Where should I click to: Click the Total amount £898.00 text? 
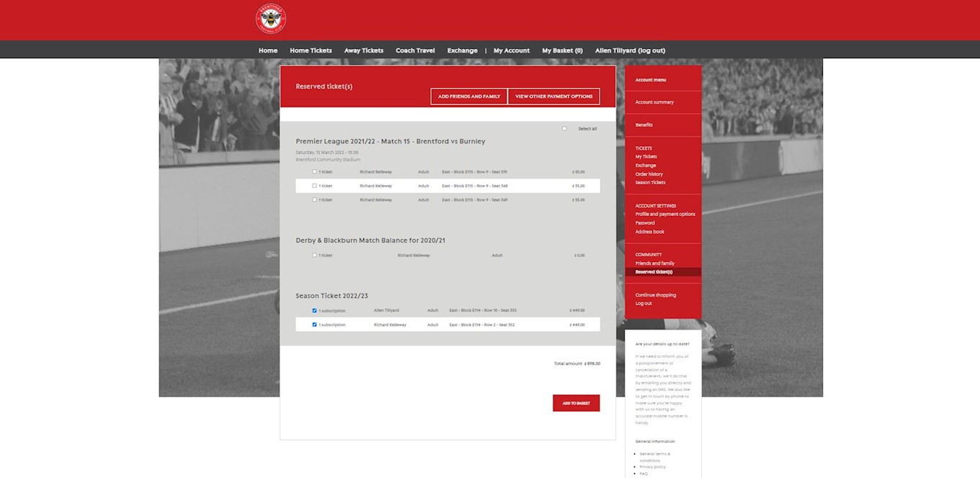click(577, 364)
